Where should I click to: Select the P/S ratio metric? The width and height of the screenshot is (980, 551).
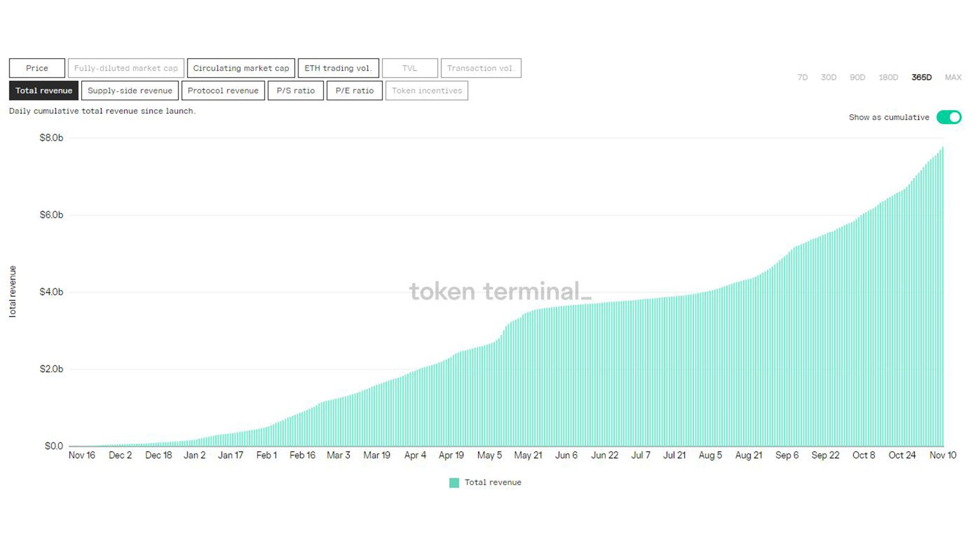point(296,91)
